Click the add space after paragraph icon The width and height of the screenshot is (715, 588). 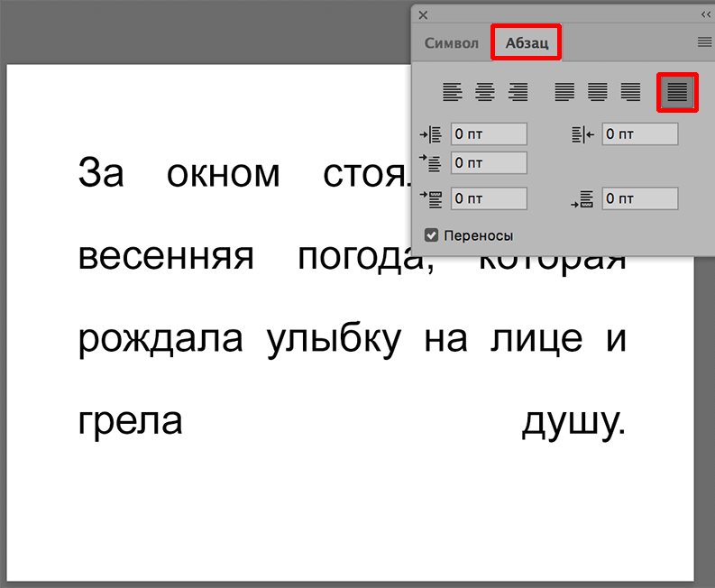pyautogui.click(x=582, y=199)
